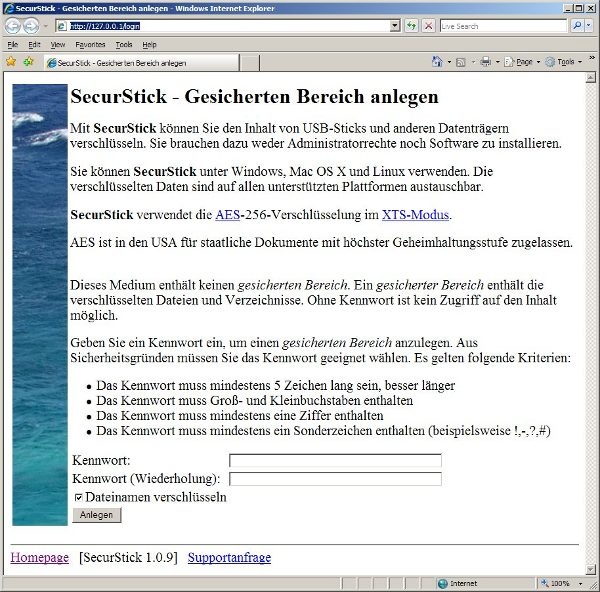Viewport: 600px width, 592px height.
Task: Follow the AES hyperlink
Action: pos(227,215)
